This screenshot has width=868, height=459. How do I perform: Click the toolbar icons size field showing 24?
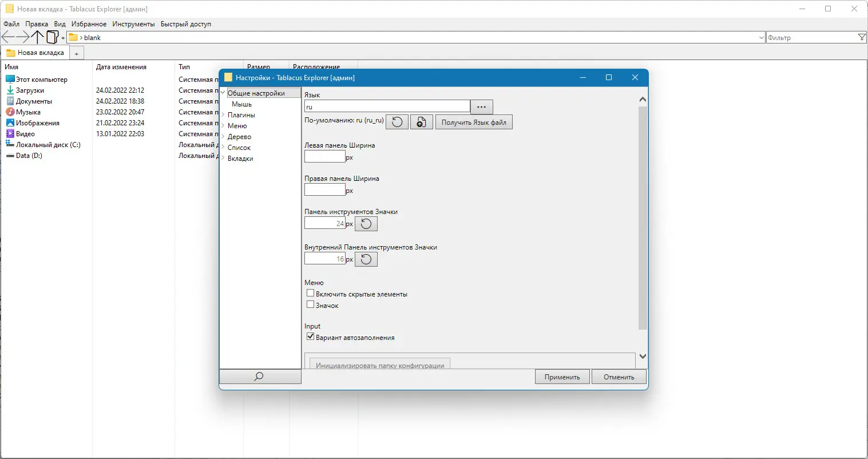325,223
